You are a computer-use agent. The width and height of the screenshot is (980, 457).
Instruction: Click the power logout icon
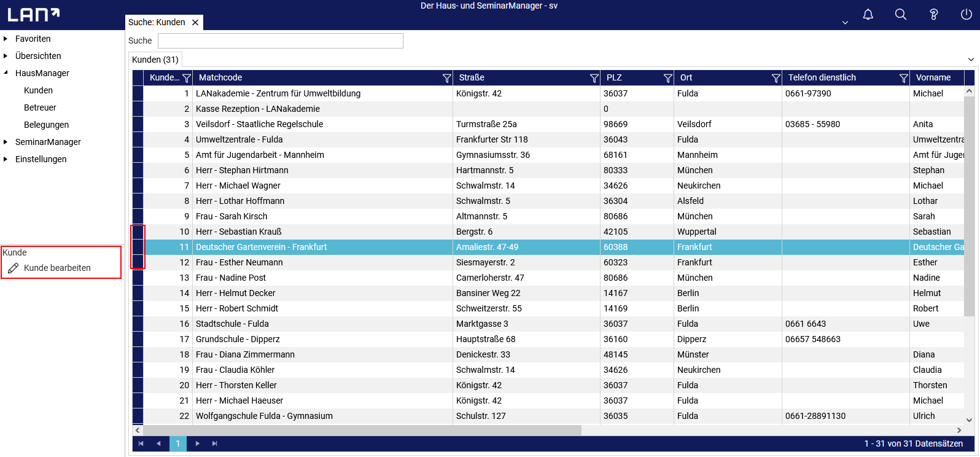[x=966, y=15]
